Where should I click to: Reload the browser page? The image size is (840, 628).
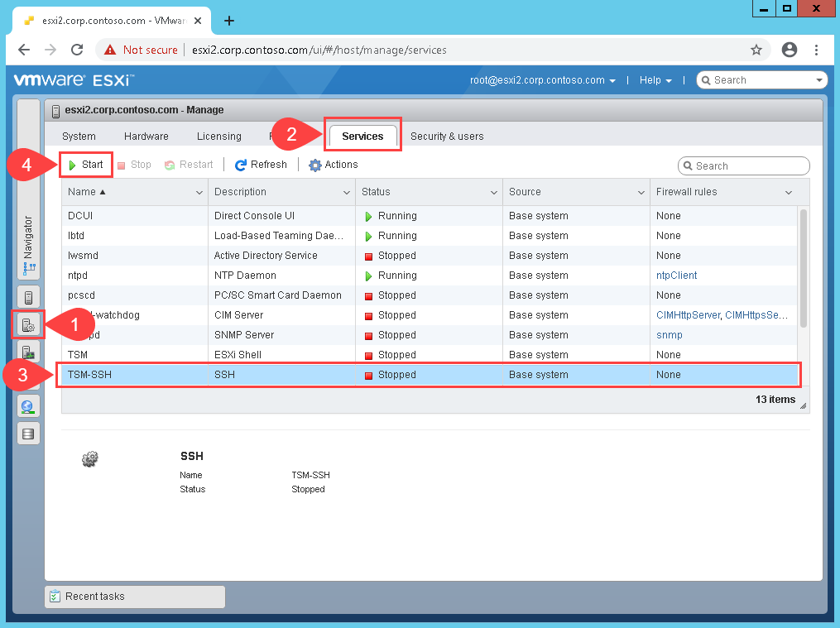click(x=77, y=50)
